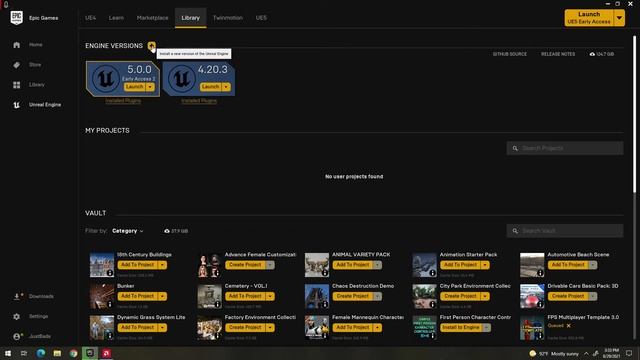Expand the top-right Launch dropdown arrow
640x360 pixels.
pyautogui.click(x=619, y=18)
